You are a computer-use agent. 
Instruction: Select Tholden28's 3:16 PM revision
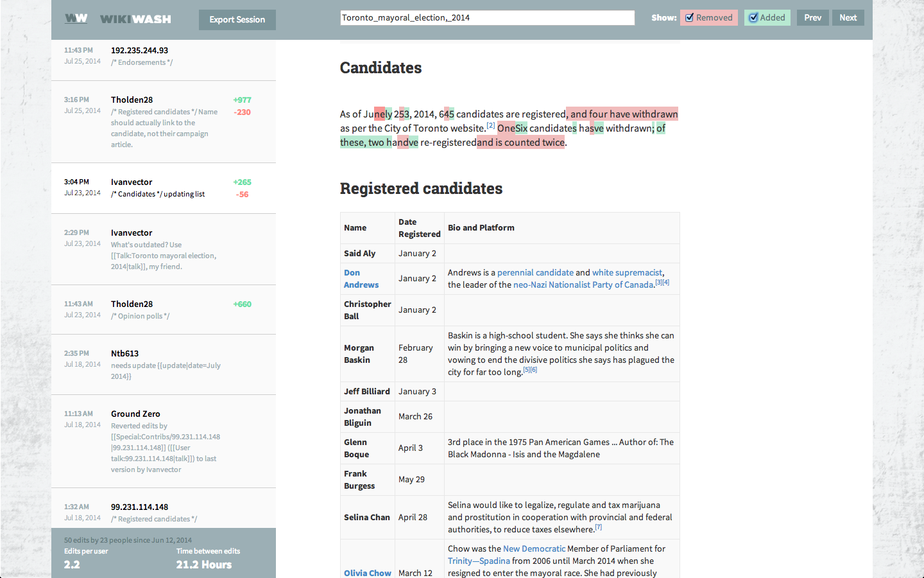point(164,122)
